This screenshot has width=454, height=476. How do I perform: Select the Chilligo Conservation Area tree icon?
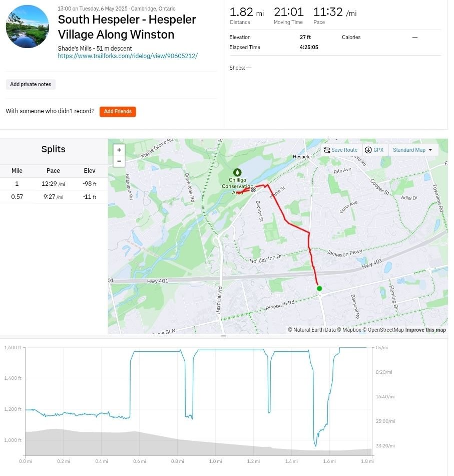coord(237,172)
